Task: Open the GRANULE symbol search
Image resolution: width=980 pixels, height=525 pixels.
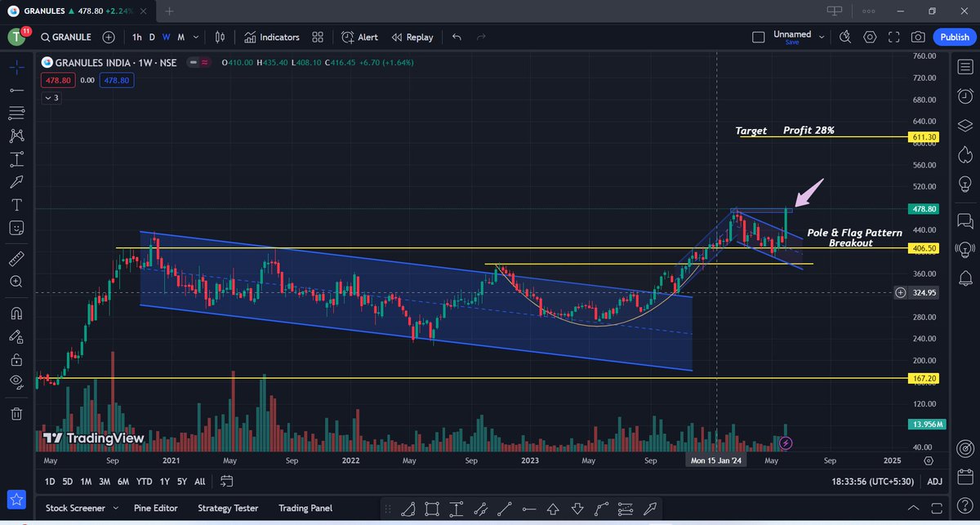Action: (x=66, y=38)
